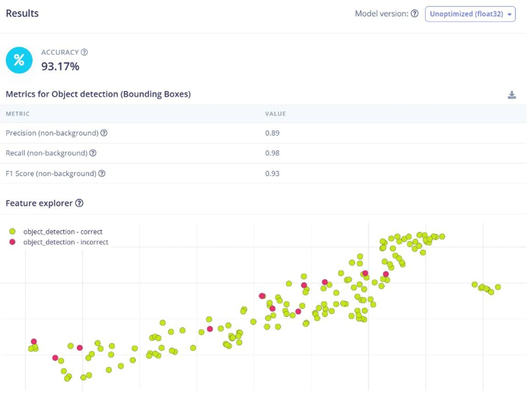Open the Unoptimized (float32) model version dropdown
The height and width of the screenshot is (401, 532).
coord(470,14)
